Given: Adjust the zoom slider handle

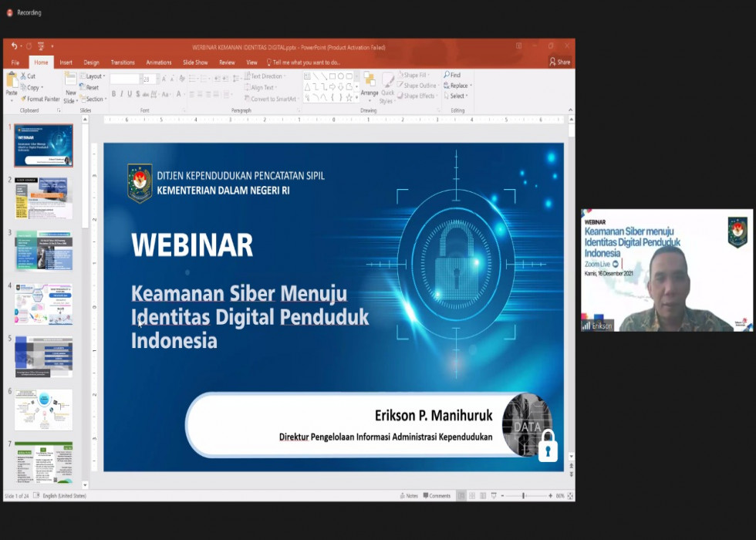Looking at the screenshot, I should tap(524, 496).
